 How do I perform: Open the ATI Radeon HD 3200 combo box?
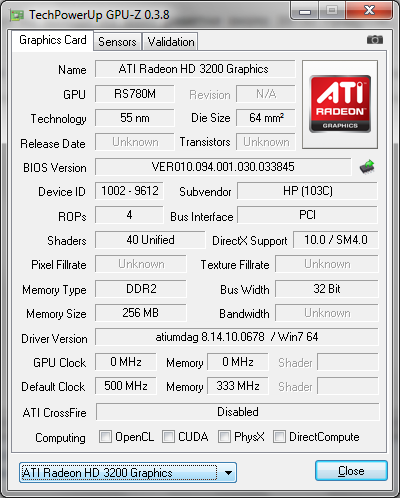[128, 473]
